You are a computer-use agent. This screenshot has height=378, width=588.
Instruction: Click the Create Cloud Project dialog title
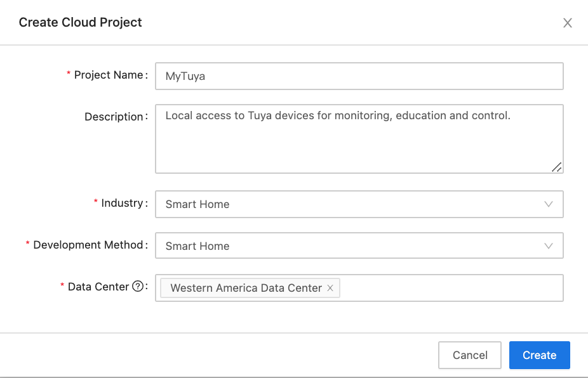(81, 22)
